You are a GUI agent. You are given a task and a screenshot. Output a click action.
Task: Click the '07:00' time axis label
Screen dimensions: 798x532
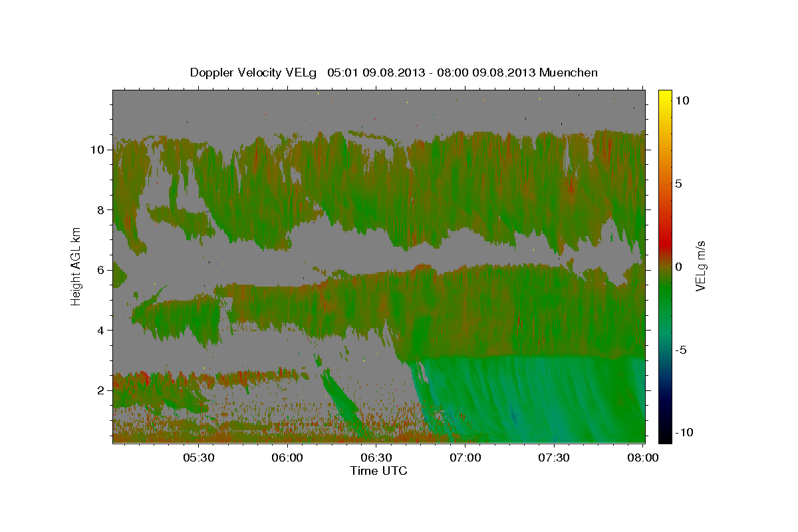(465, 458)
